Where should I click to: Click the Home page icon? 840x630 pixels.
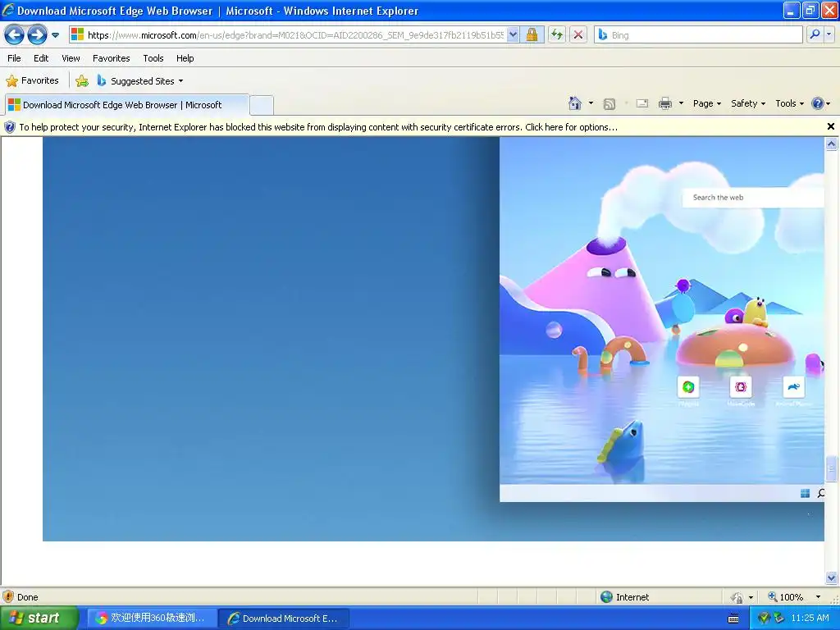(x=575, y=103)
